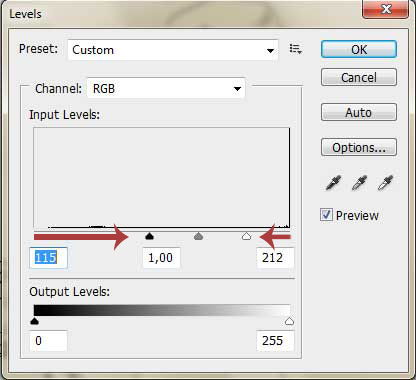Click the midtone input field showing 1,00
The width and height of the screenshot is (416, 380).
(x=161, y=258)
